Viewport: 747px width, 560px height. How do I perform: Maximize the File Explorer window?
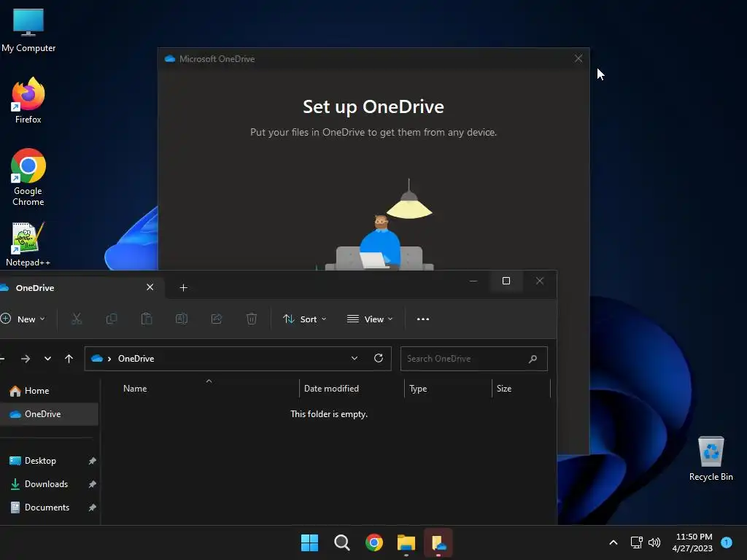pos(506,281)
